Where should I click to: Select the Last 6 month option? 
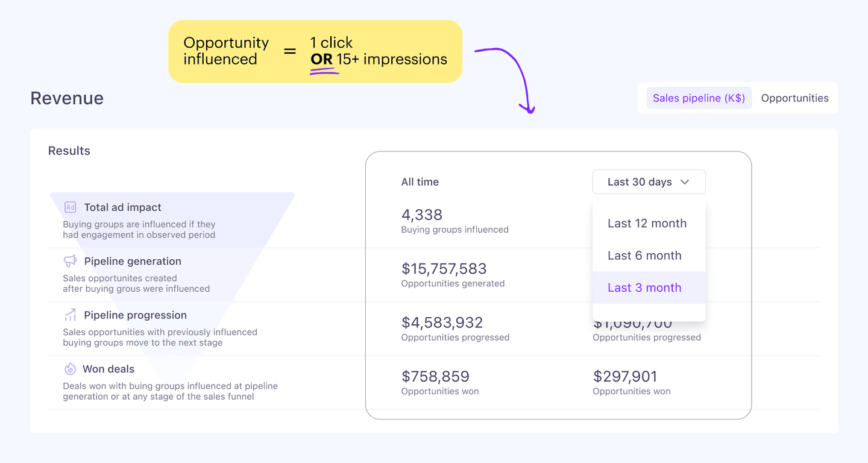click(644, 256)
